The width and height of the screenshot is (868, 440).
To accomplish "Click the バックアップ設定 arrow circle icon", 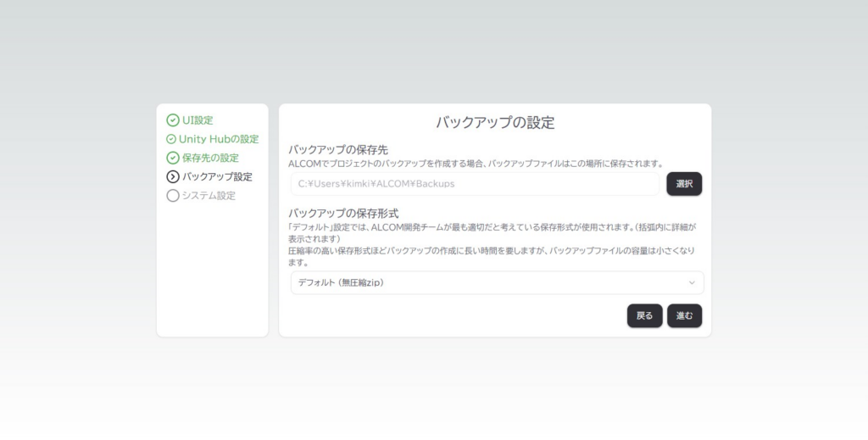I will [173, 176].
